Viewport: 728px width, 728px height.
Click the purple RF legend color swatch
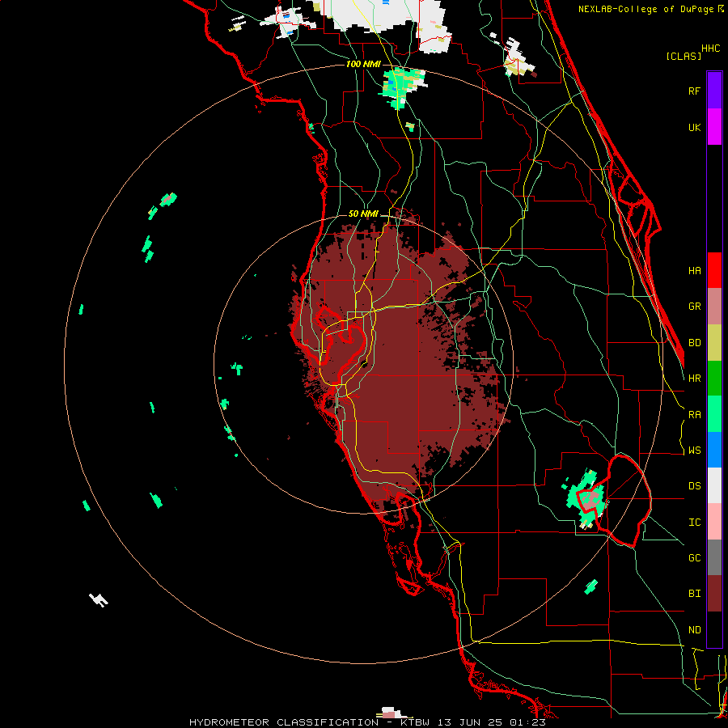click(x=714, y=90)
